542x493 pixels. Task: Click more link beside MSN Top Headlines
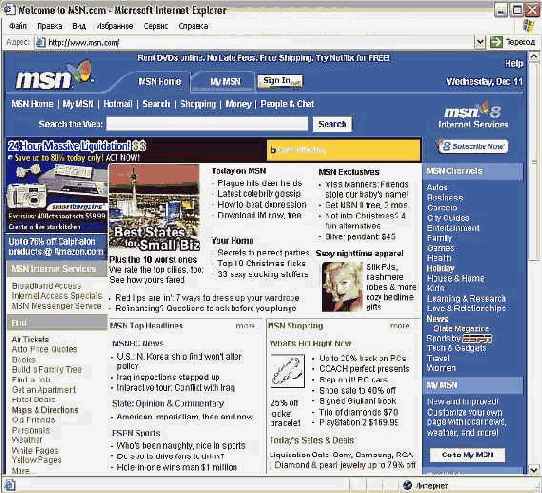(x=245, y=326)
